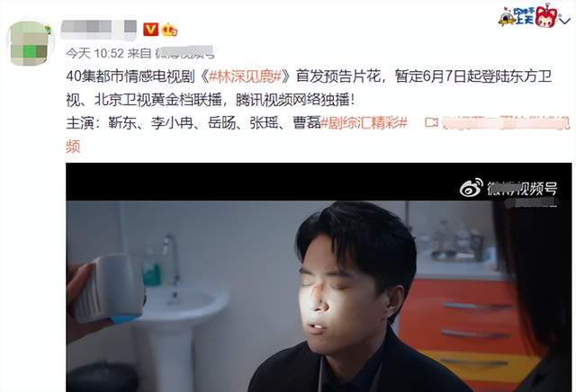Open the blurred username next to the V badge
Screen dimensions: 576x392
point(98,30)
